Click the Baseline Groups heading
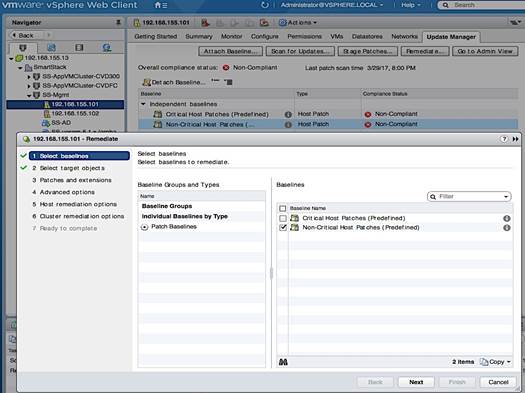The height and width of the screenshot is (393, 525). coord(167,206)
